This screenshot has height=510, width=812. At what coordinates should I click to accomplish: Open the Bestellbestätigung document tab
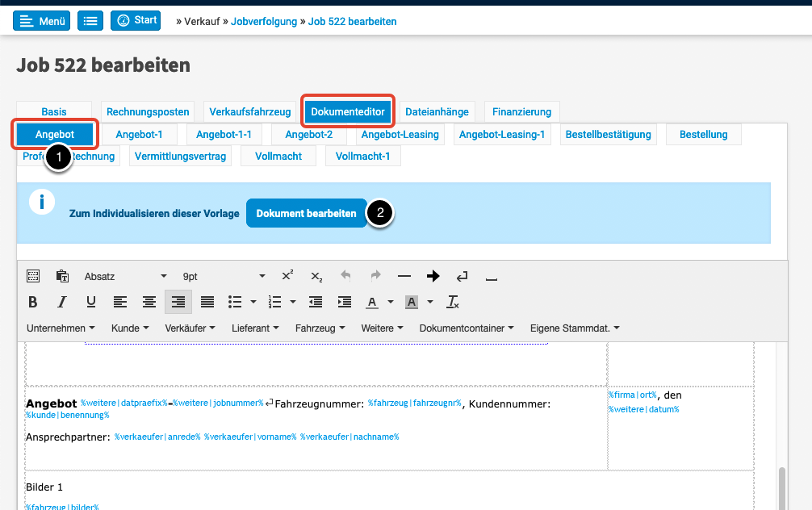[x=609, y=134]
